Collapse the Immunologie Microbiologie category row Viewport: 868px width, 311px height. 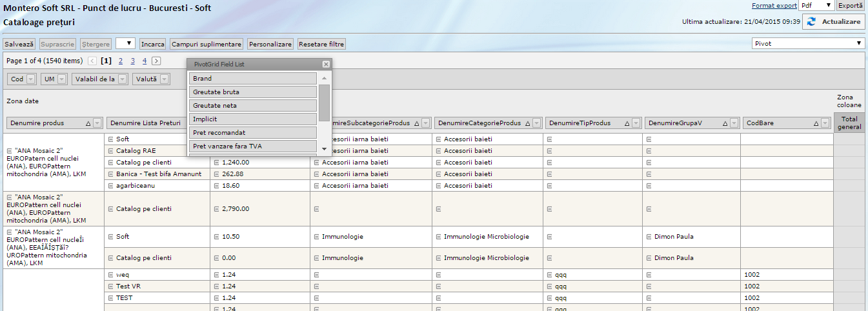click(439, 237)
